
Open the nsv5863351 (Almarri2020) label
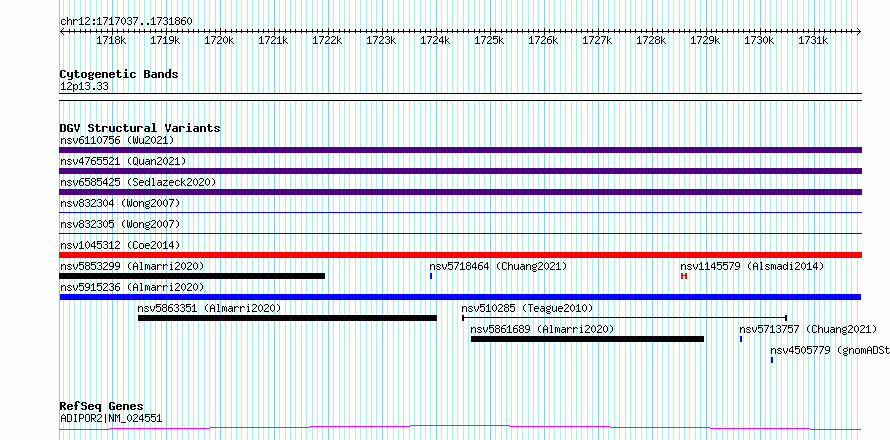(209, 308)
